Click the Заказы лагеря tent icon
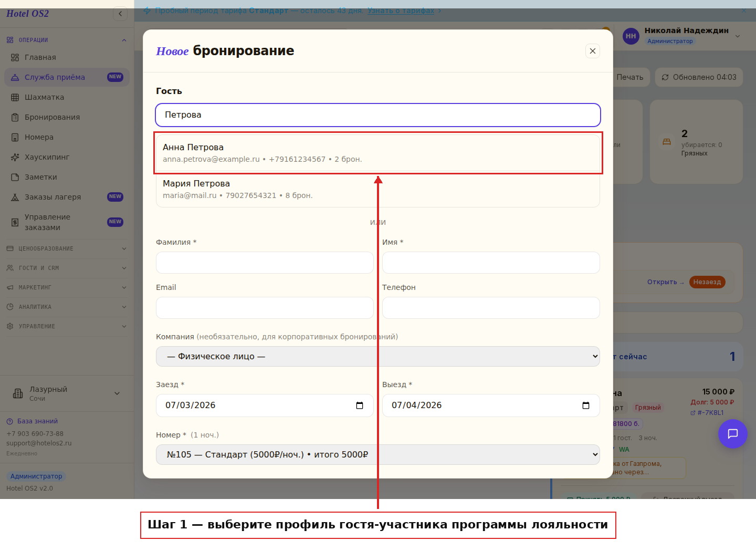The image size is (756, 551). point(15,197)
